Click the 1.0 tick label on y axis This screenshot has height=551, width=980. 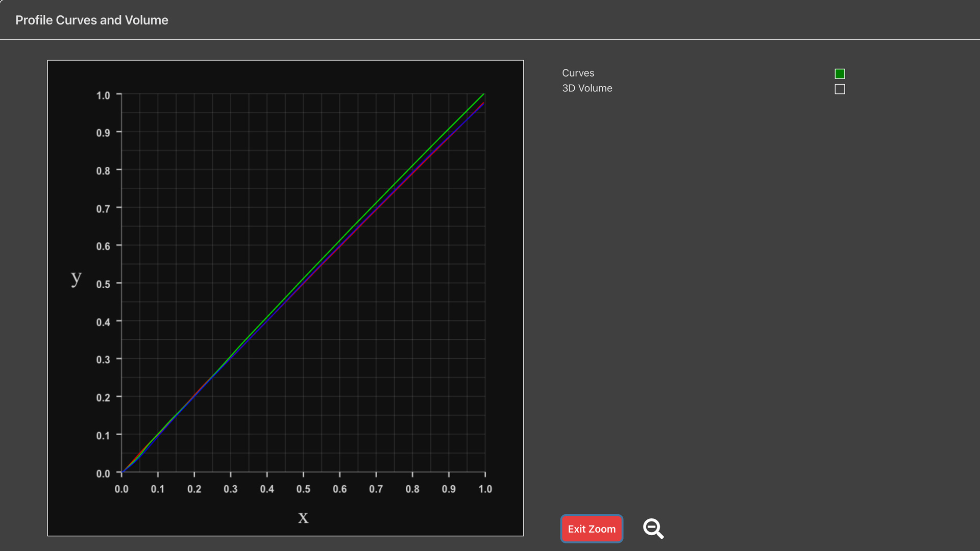tap(103, 95)
